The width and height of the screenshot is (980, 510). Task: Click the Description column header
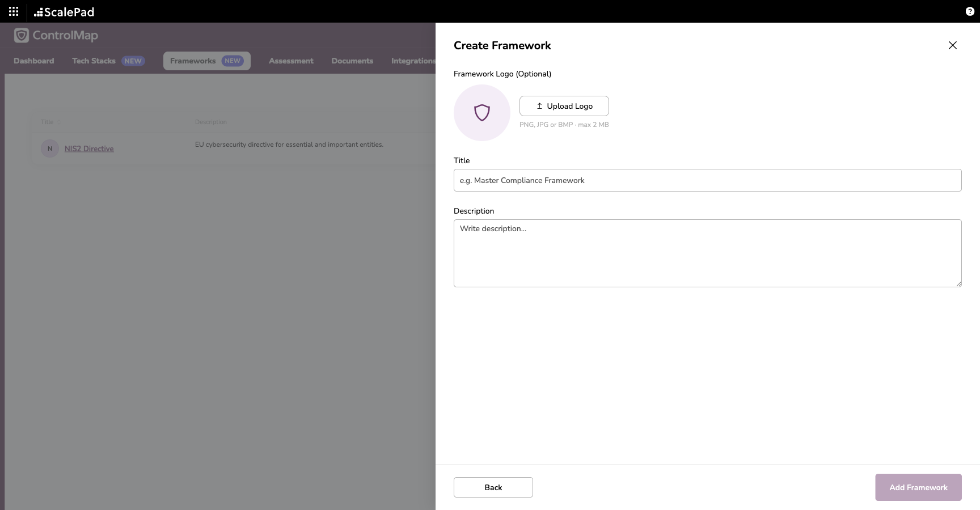click(211, 122)
